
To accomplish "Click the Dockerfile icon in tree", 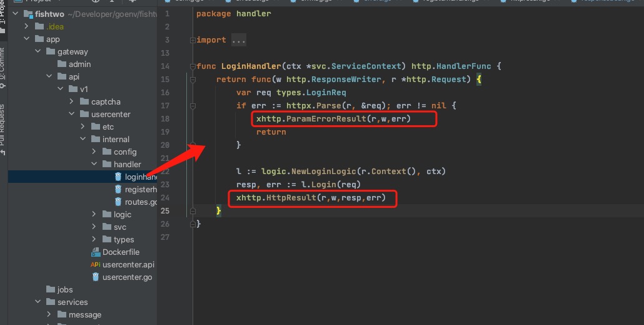I will [96, 252].
